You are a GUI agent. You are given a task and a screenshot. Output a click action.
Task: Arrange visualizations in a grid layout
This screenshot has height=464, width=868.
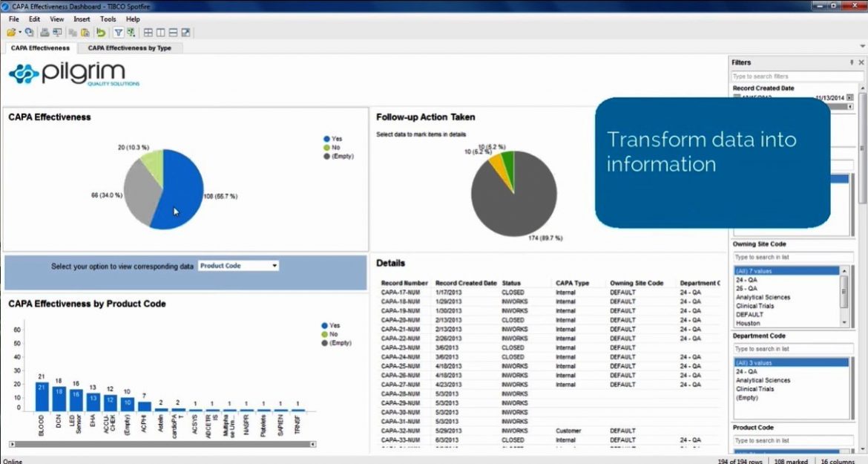pyautogui.click(x=148, y=33)
